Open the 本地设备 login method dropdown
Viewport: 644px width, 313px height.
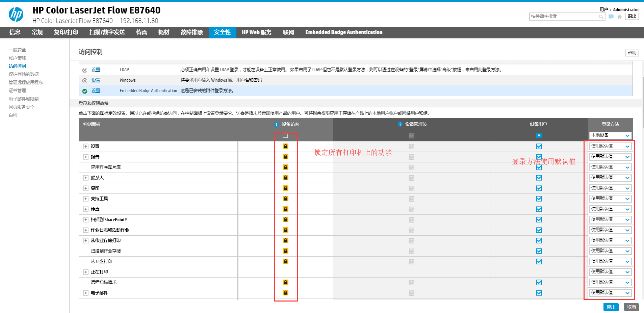tap(610, 135)
